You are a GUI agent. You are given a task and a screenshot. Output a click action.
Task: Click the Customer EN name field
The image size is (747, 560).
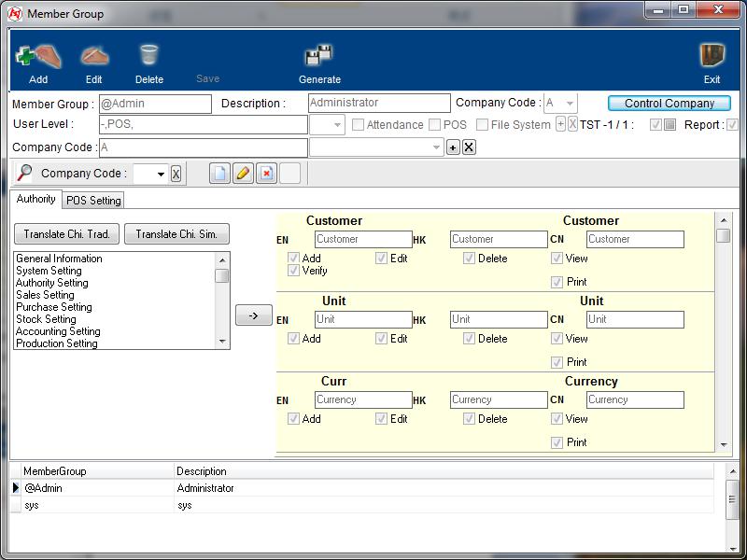[363, 239]
